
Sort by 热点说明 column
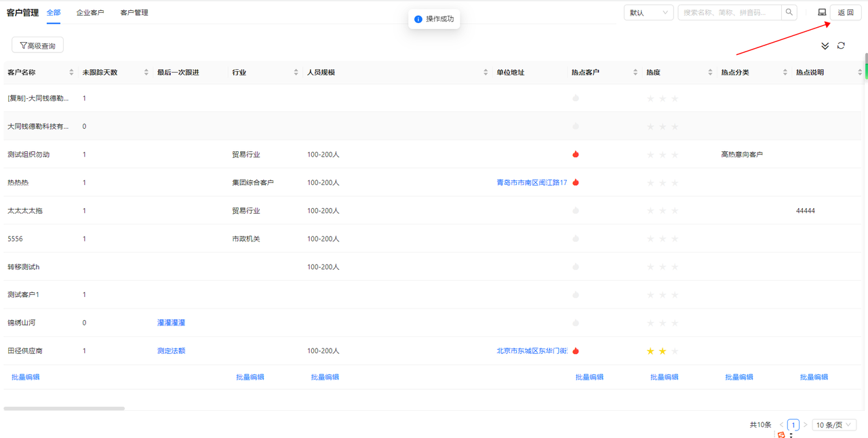coord(860,73)
